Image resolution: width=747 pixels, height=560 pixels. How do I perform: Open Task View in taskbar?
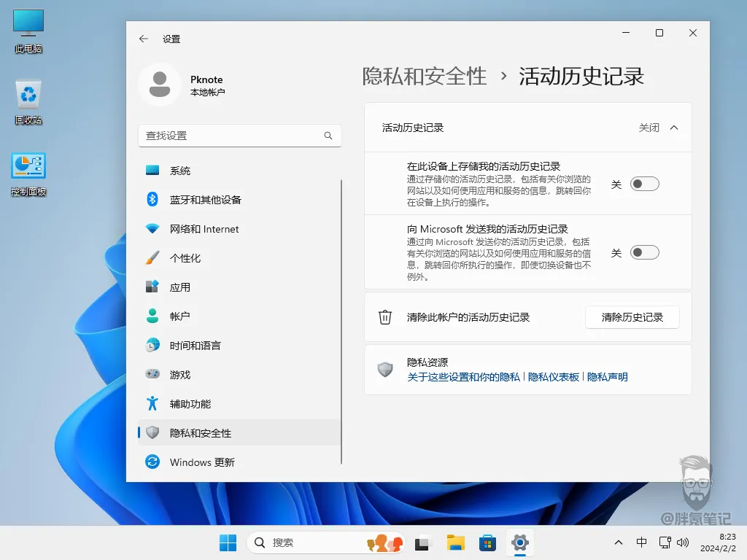[422, 542]
